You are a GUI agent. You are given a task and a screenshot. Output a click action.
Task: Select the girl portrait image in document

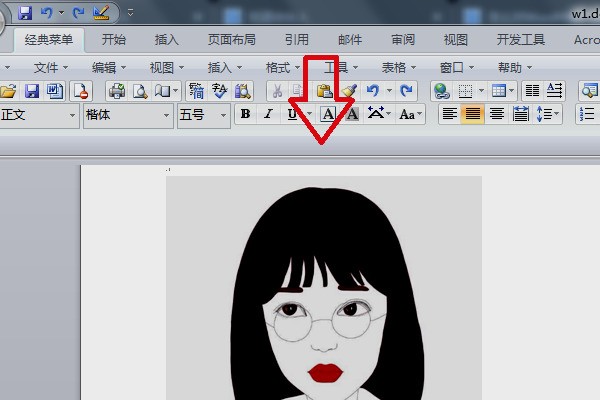tap(323, 290)
